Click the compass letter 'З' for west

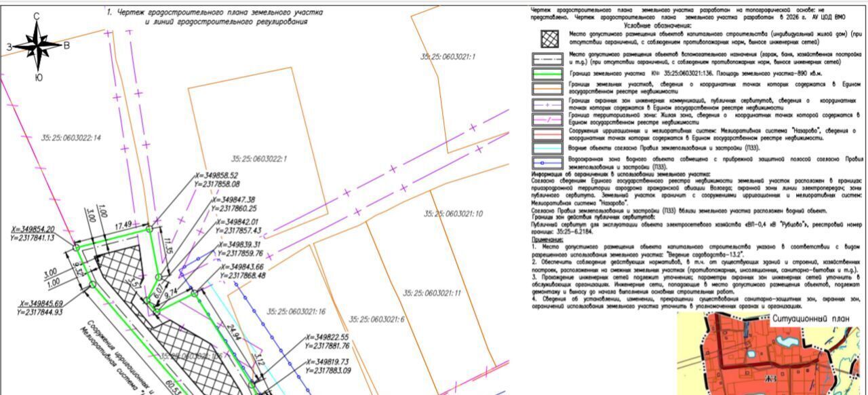coord(9,47)
